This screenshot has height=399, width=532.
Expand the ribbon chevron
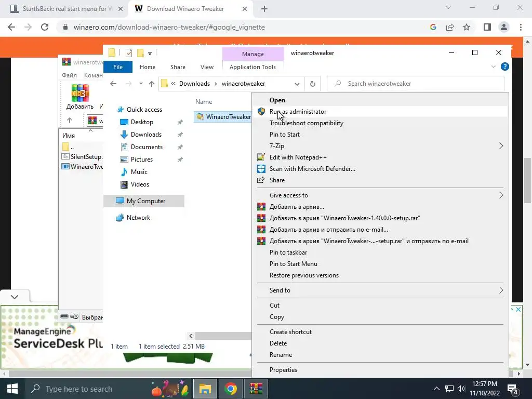[x=494, y=66]
